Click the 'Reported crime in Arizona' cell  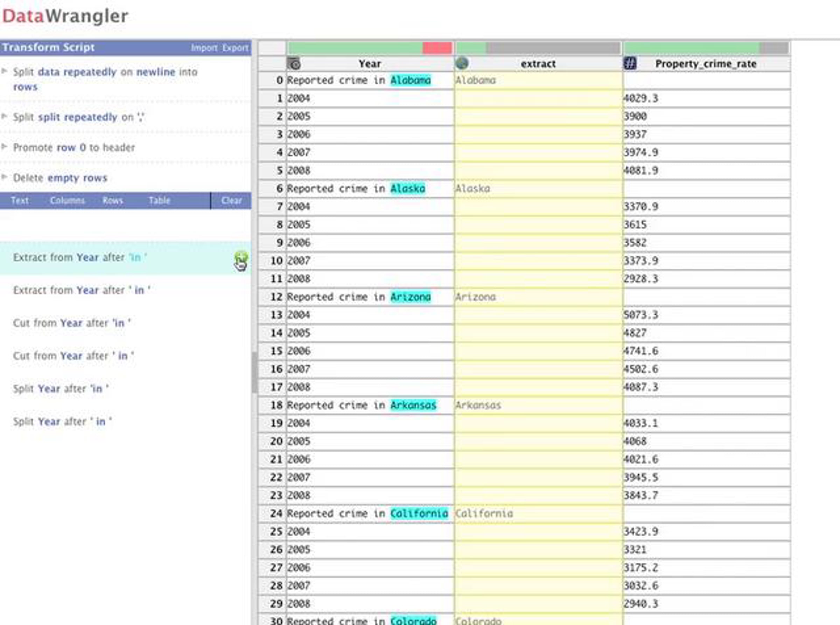[370, 297]
